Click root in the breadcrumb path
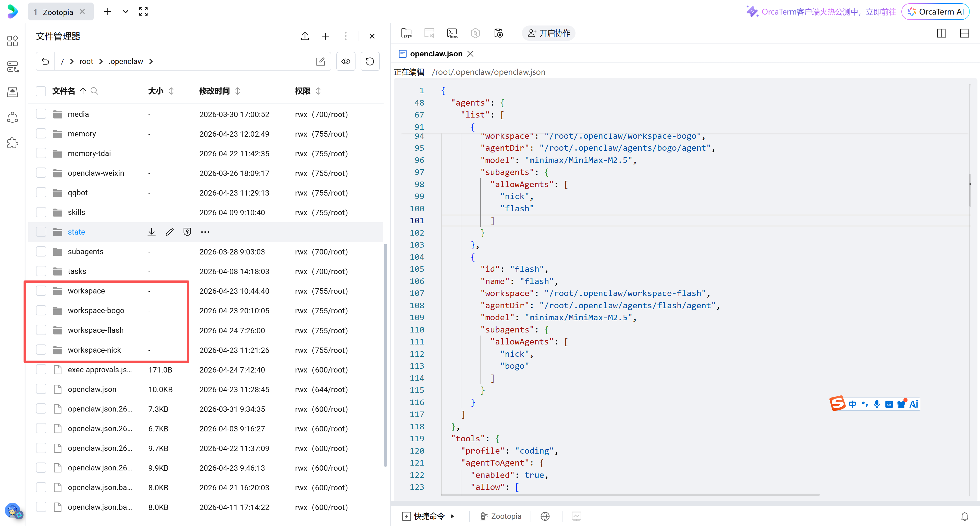The height and width of the screenshot is (526, 980). 86,61
